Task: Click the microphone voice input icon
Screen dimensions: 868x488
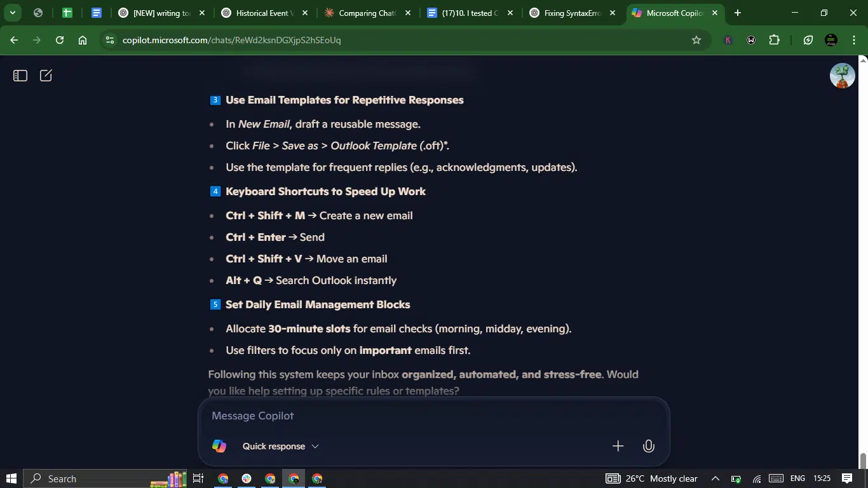Action: (649, 446)
